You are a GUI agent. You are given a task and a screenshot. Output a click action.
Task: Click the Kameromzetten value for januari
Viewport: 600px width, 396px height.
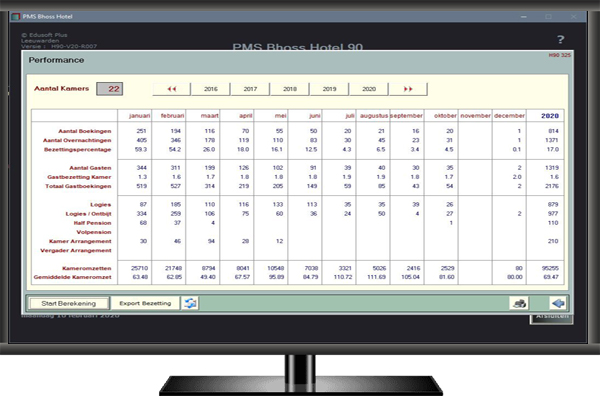click(139, 268)
